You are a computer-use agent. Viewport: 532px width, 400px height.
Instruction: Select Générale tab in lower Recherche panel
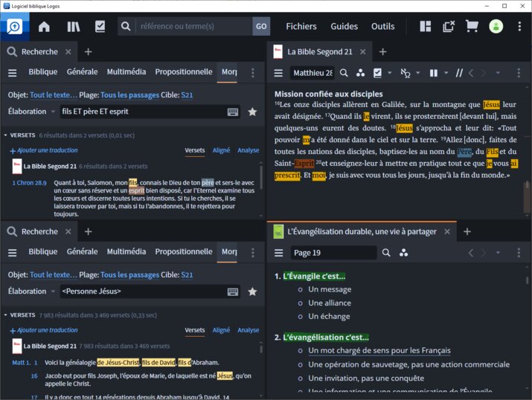click(82, 252)
